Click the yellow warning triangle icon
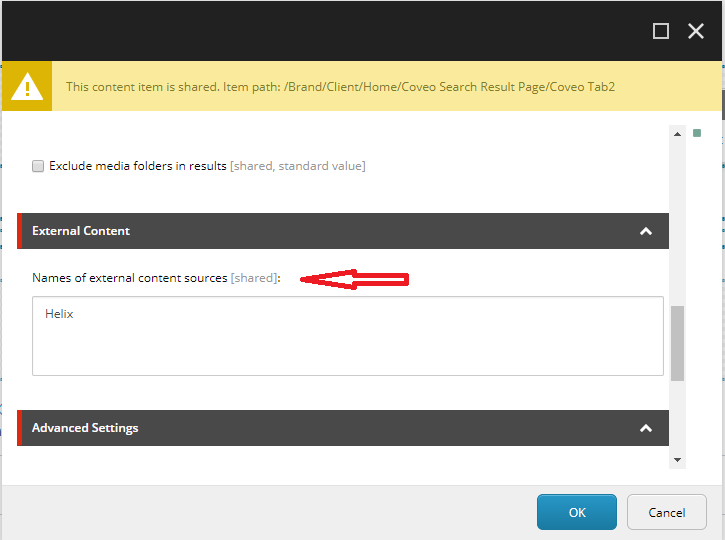The height and width of the screenshot is (540, 725). (26, 87)
